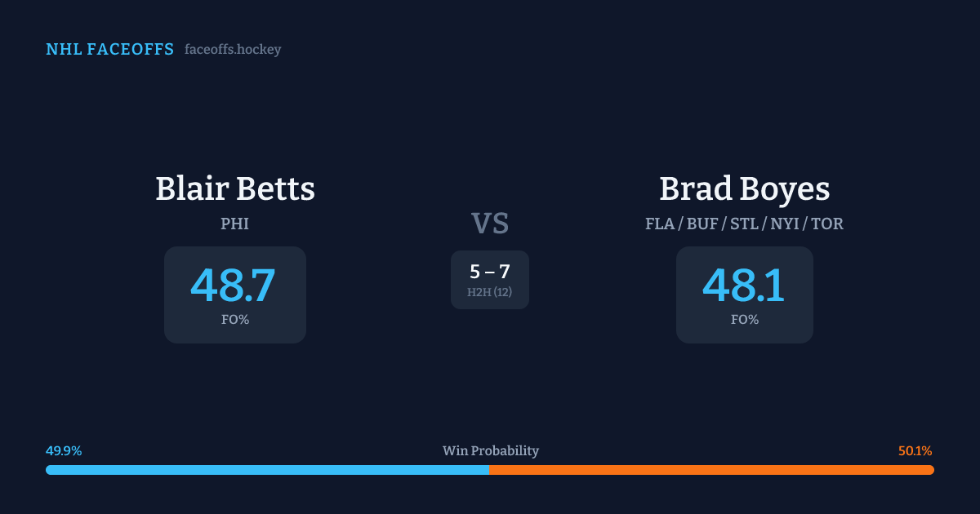Click the STL team abbreviation
980x514 pixels.
pos(744,224)
